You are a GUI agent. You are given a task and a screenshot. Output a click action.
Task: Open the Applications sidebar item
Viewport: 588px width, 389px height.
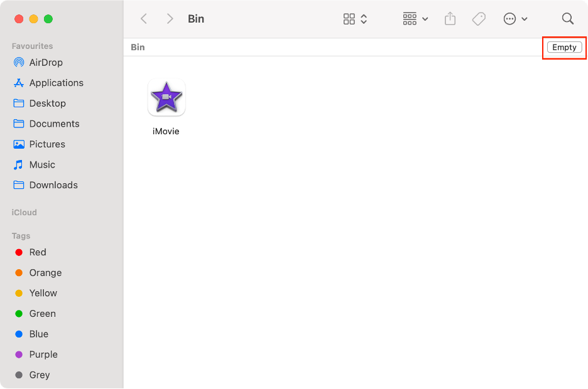(56, 82)
